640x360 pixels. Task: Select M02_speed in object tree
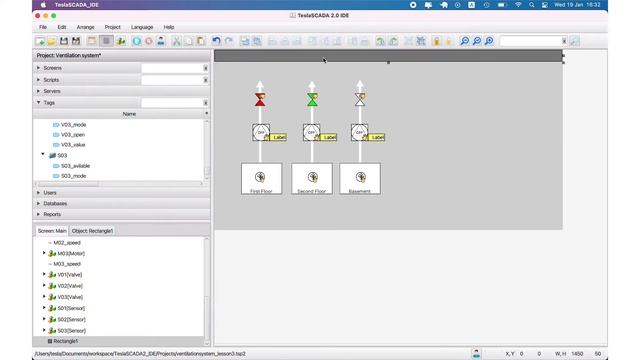67,243
